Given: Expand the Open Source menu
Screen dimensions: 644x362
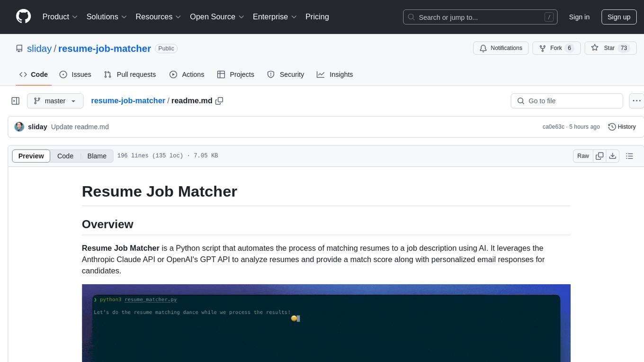Looking at the screenshot, I should tap(217, 17).
